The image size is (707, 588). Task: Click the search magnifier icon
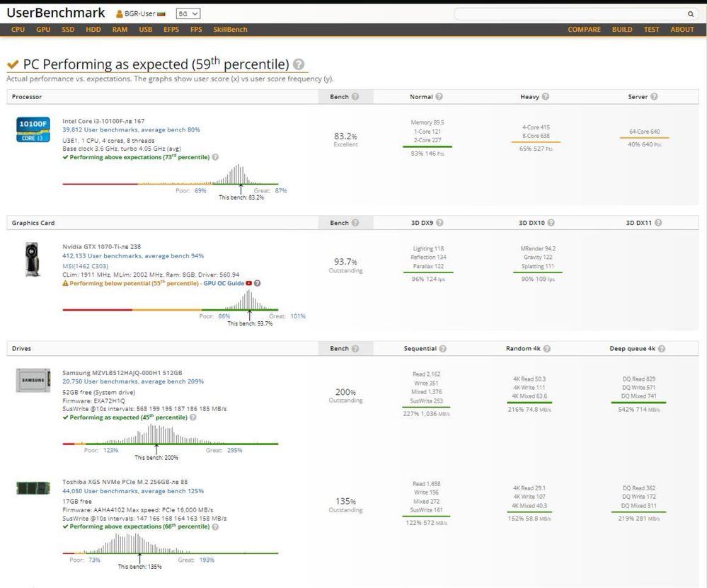(x=690, y=14)
